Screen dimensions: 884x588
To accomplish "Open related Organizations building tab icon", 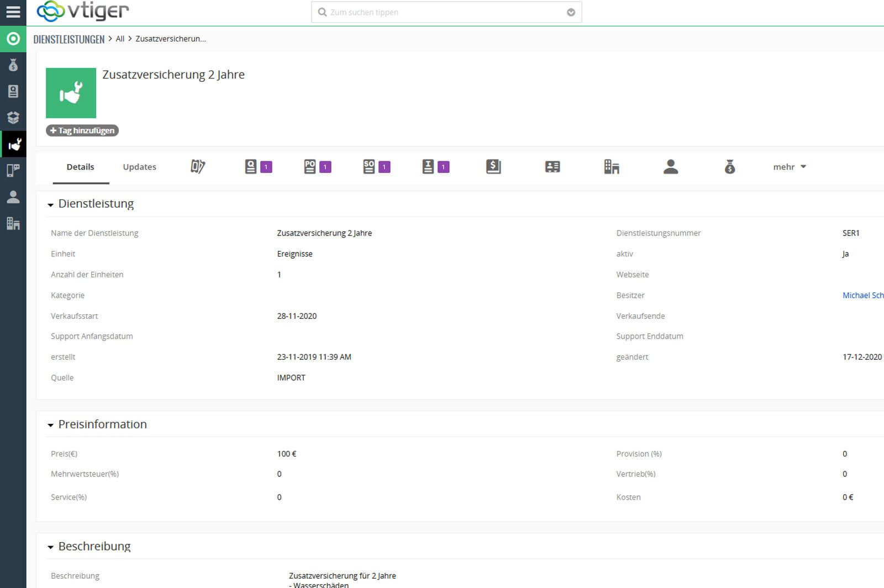I will (612, 166).
